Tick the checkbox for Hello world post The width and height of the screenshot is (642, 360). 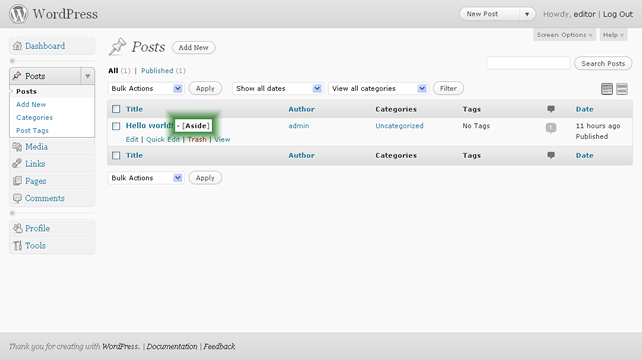point(116,126)
